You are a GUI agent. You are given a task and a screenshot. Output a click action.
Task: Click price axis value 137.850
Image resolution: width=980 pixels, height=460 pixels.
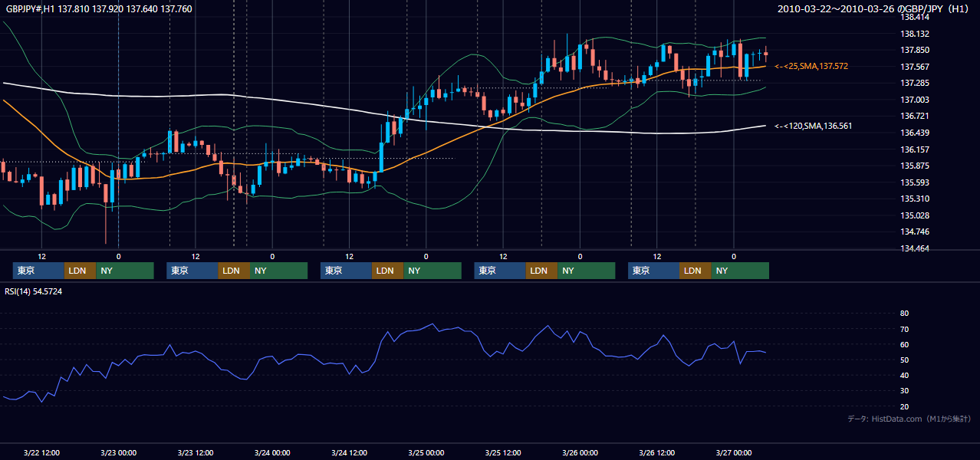tap(914, 51)
